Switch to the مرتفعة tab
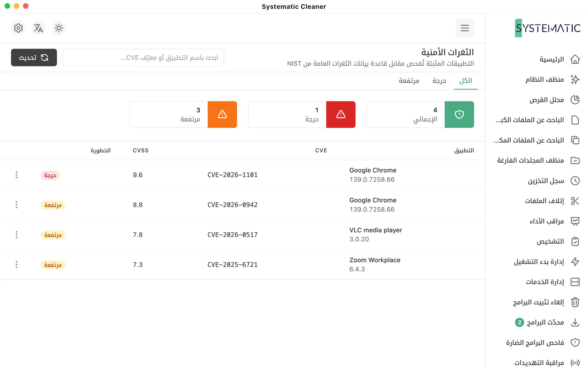 pos(409,81)
